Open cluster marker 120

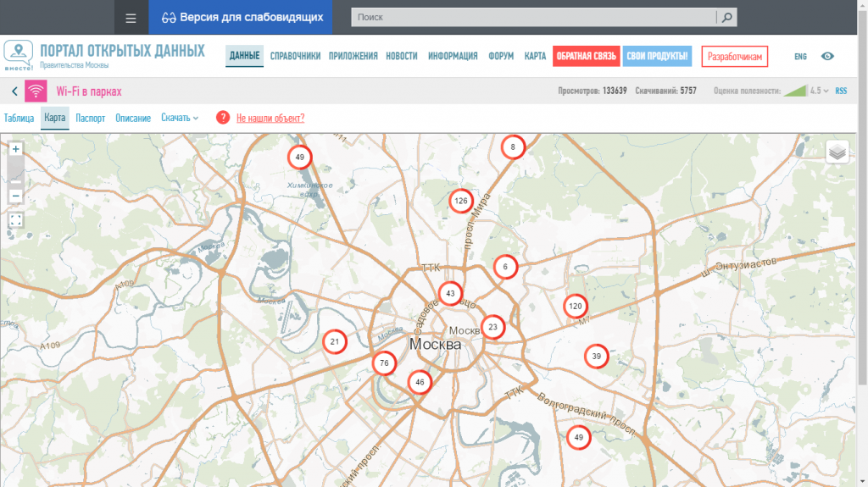576,306
